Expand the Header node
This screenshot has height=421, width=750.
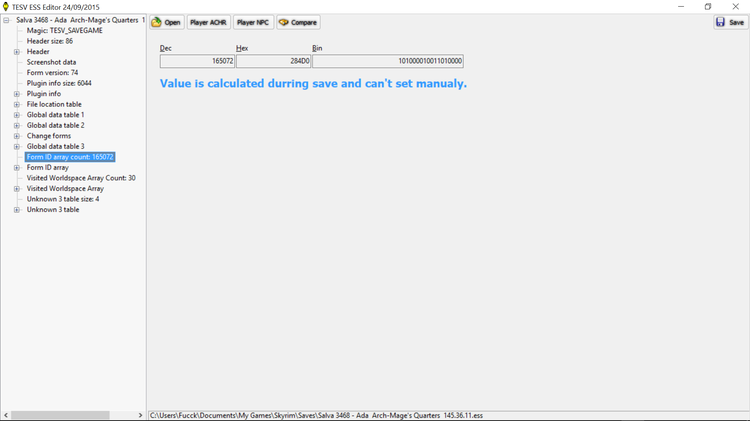17,52
